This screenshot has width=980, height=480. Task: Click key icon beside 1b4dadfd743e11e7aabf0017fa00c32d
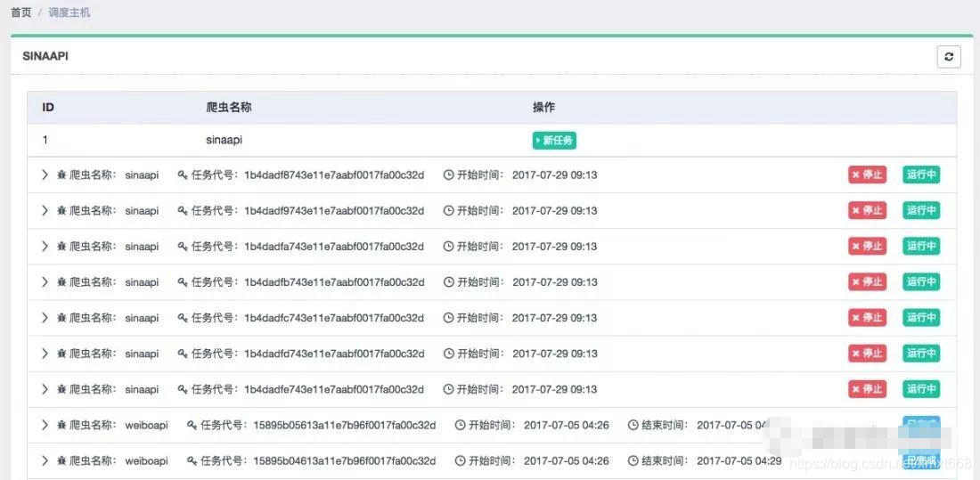pos(183,354)
